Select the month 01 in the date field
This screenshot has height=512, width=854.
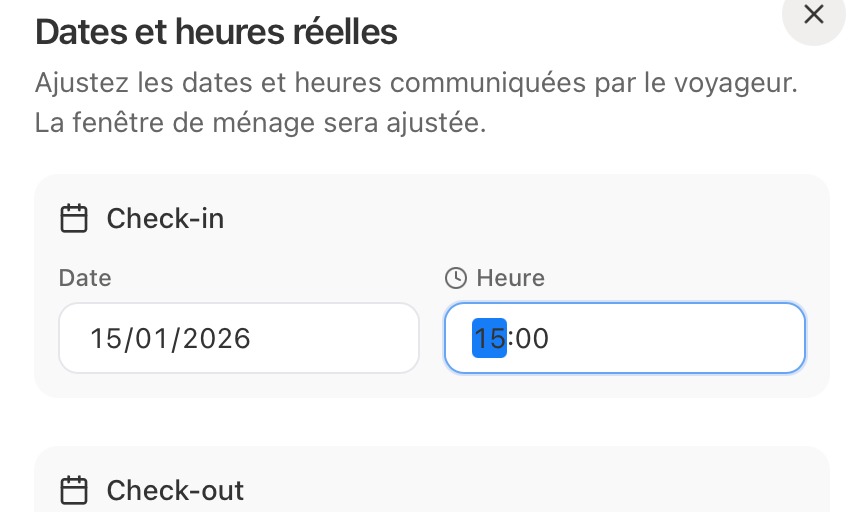[x=150, y=339]
